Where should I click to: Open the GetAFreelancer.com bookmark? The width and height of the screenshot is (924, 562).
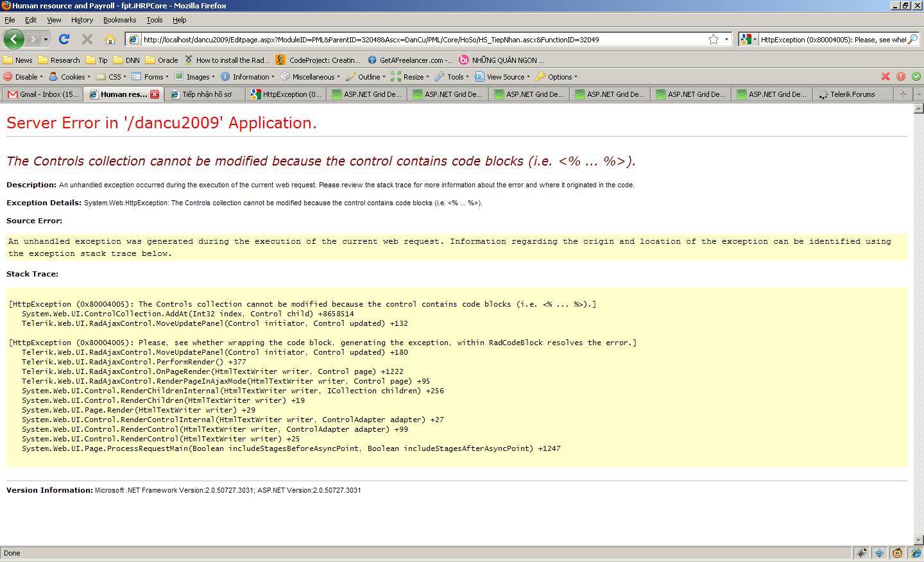click(411, 60)
